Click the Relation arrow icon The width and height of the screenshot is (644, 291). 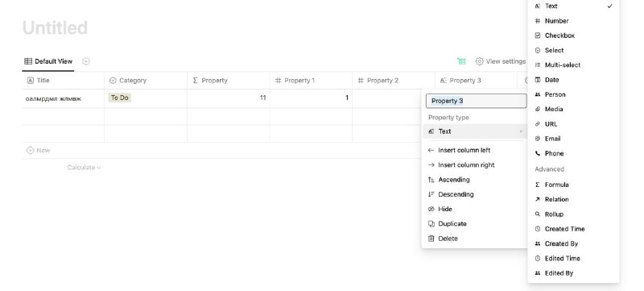538,199
